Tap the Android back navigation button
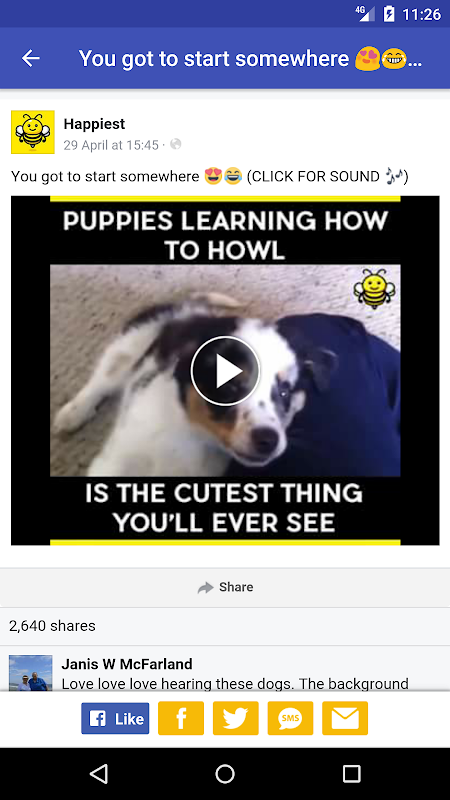The width and height of the screenshot is (450, 800). point(99,773)
